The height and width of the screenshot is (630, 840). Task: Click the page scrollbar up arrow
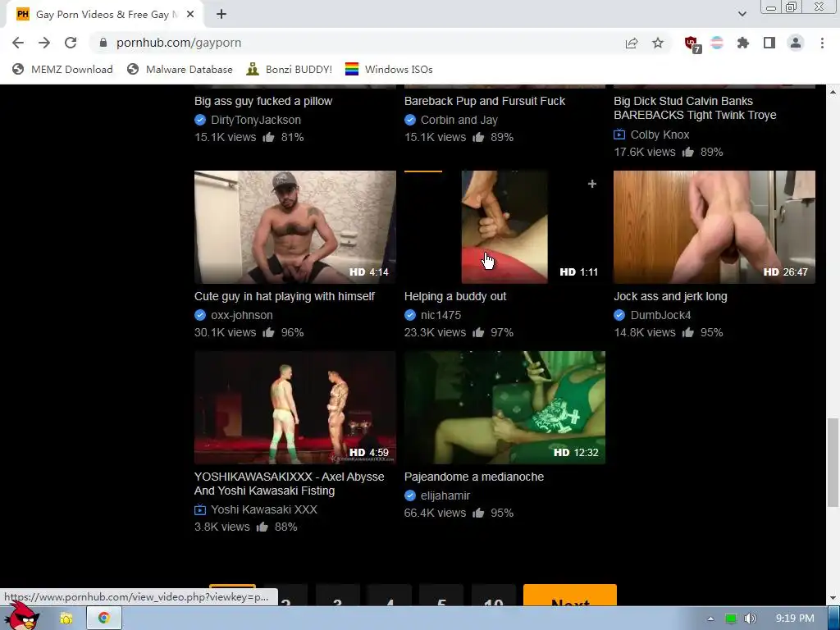833,92
